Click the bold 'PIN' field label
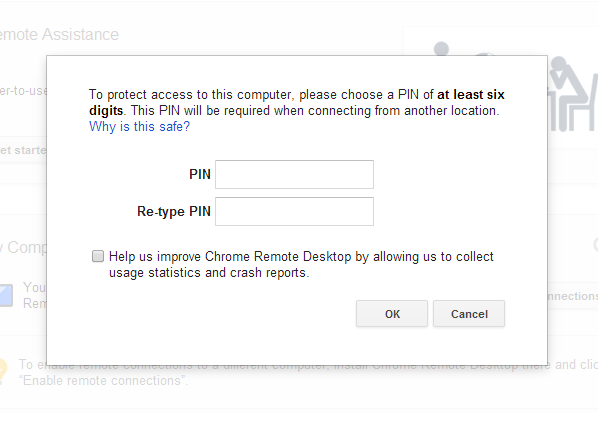Image resolution: width=598 pixels, height=433 pixels. [x=200, y=174]
